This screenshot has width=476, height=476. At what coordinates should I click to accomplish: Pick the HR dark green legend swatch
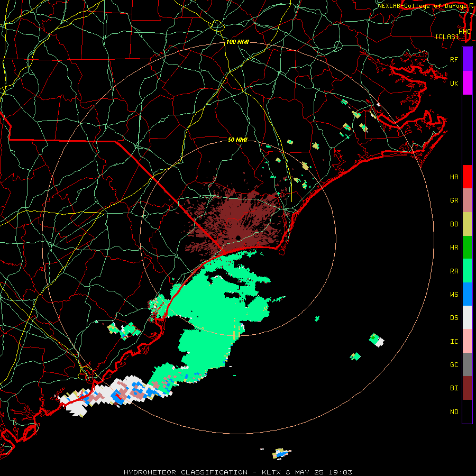(x=467, y=248)
